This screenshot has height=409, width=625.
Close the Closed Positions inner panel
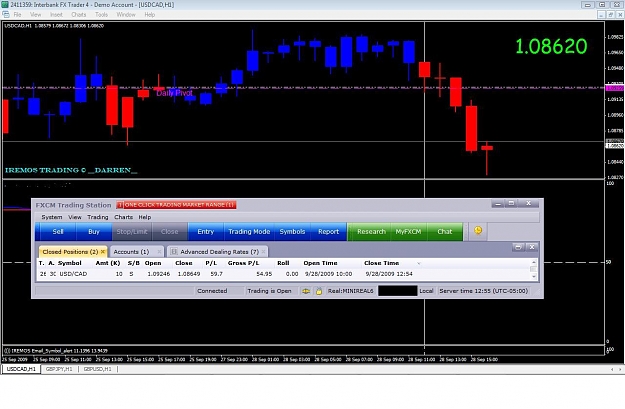[x=532, y=247]
